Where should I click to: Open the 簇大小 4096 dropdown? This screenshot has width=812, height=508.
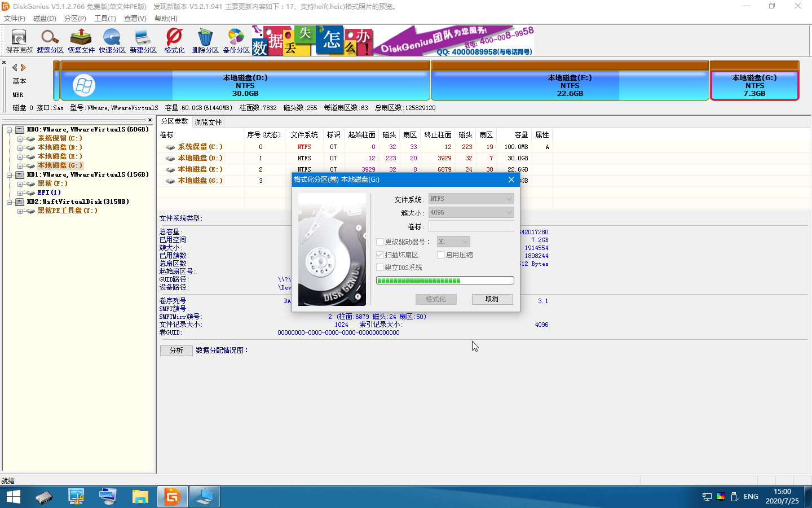pyautogui.click(x=471, y=212)
